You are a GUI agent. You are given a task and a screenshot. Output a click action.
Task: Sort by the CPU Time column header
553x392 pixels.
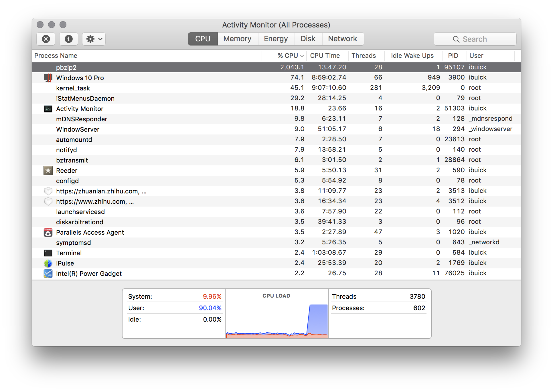click(327, 56)
